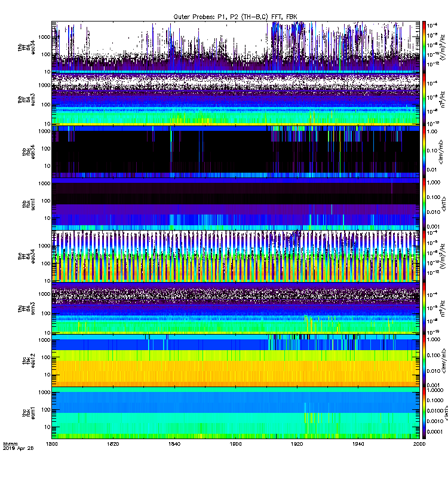This screenshot has height=478, width=448.
Task: Click the '1940' time axis tick label
Action: [x=358, y=444]
